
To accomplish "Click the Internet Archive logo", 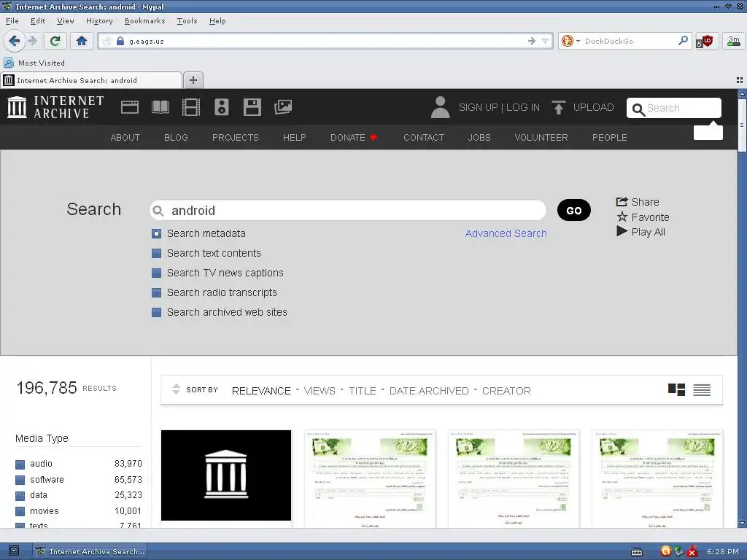I will coord(55,107).
